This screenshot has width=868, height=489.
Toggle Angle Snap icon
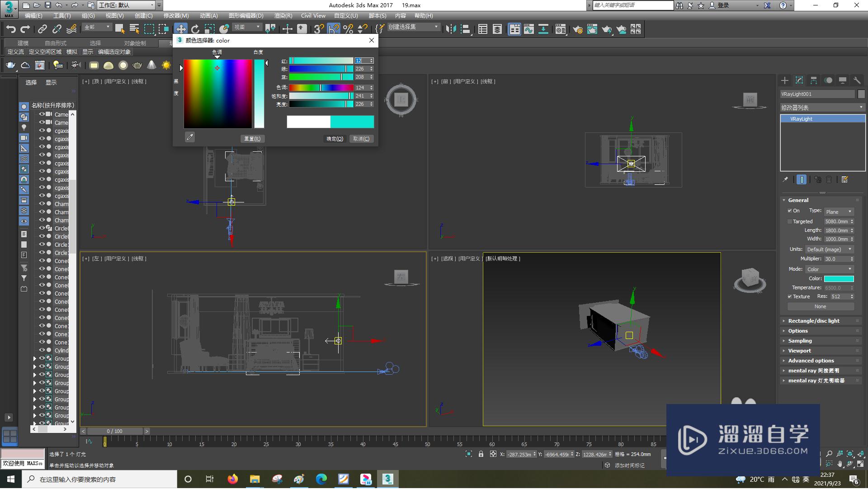coord(333,29)
